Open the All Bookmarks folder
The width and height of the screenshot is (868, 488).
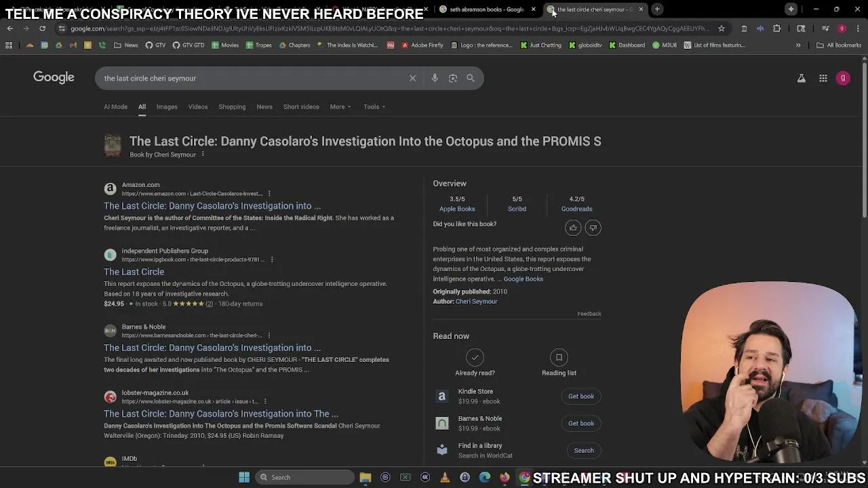839,45
